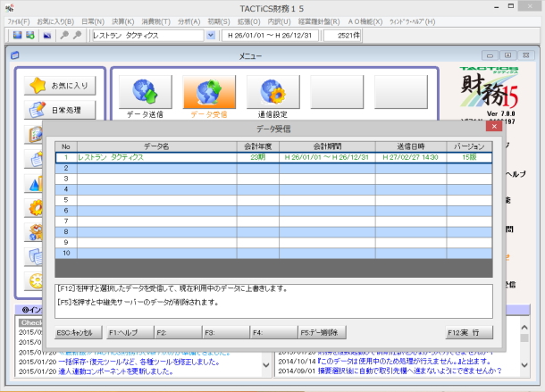545x392 pixels.
Task: Click the F5:データ削除 button
Action: tap(323, 332)
